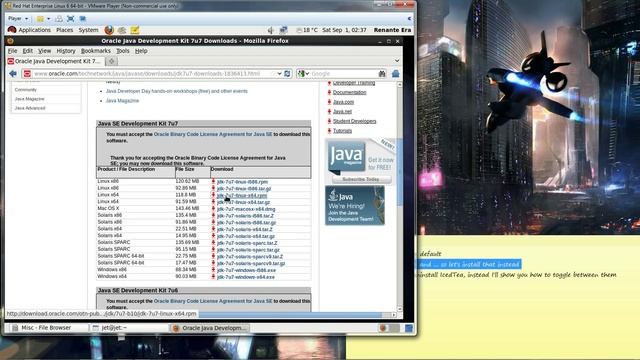Image resolution: width=640 pixels, height=360 pixels.
Task: Open the Documentation link in right sidebar
Action: [349, 92]
